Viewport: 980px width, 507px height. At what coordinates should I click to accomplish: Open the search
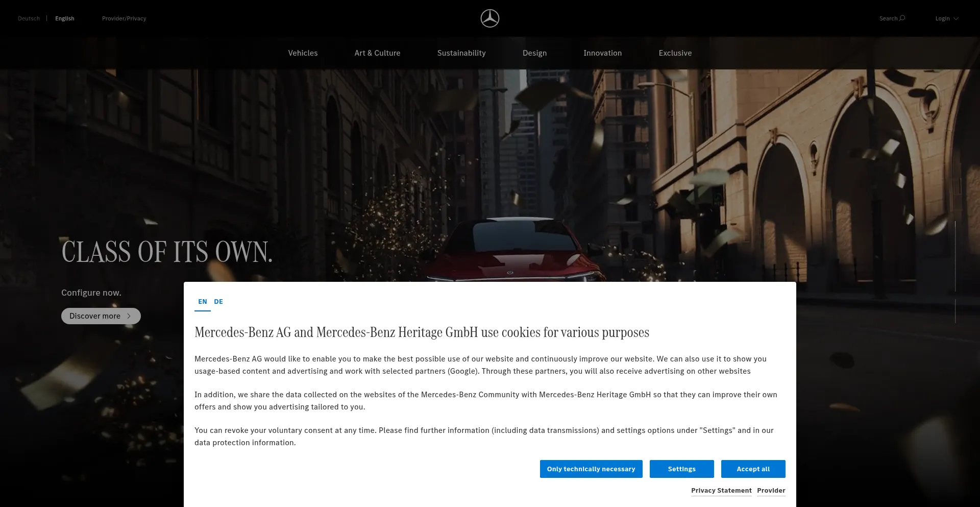pyautogui.click(x=891, y=18)
